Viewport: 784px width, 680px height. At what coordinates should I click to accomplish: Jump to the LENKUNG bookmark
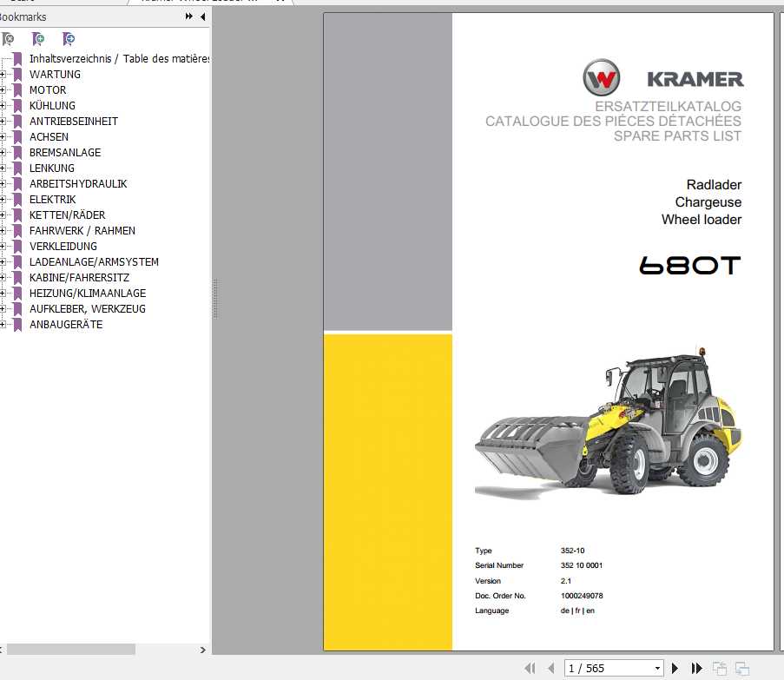51,168
